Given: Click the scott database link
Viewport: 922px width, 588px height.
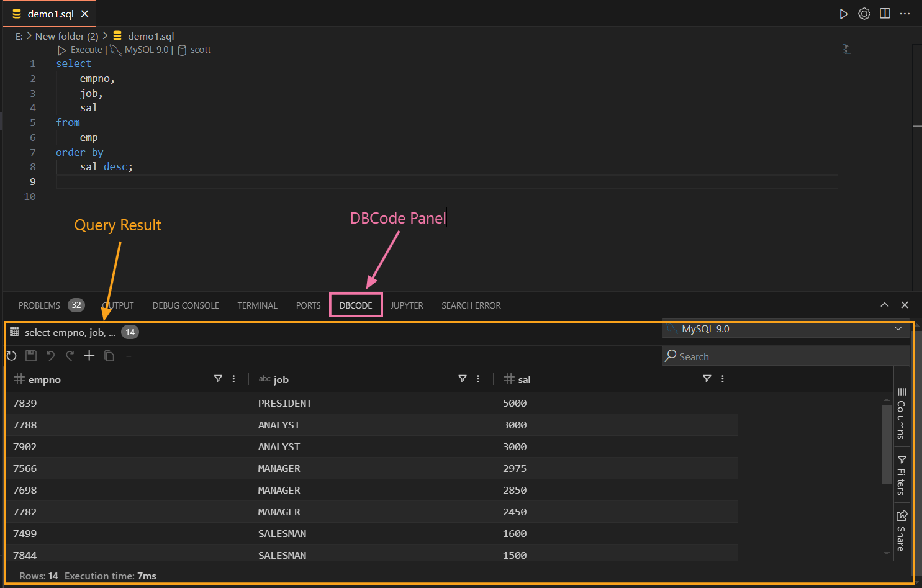Looking at the screenshot, I should click(200, 50).
